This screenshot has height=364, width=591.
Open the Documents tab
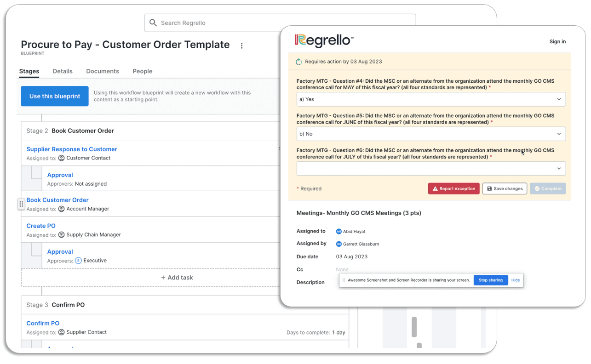coord(103,71)
